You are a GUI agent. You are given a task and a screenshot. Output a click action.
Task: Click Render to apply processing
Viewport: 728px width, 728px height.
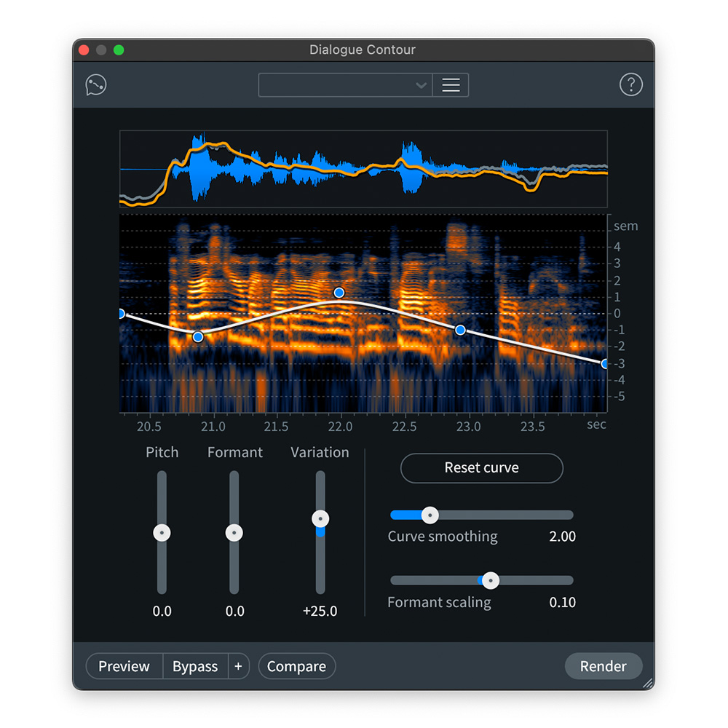(x=604, y=666)
